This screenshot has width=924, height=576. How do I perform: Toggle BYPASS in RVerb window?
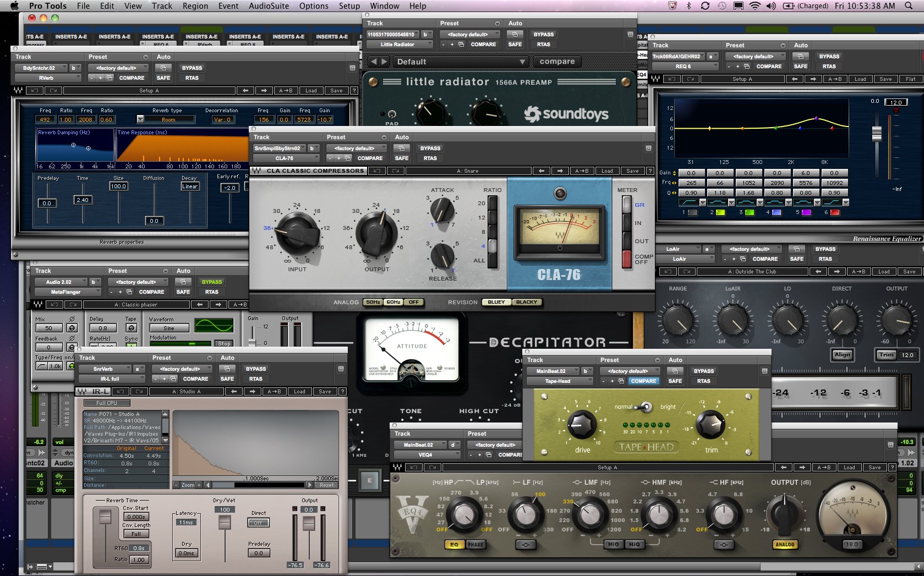click(192, 68)
